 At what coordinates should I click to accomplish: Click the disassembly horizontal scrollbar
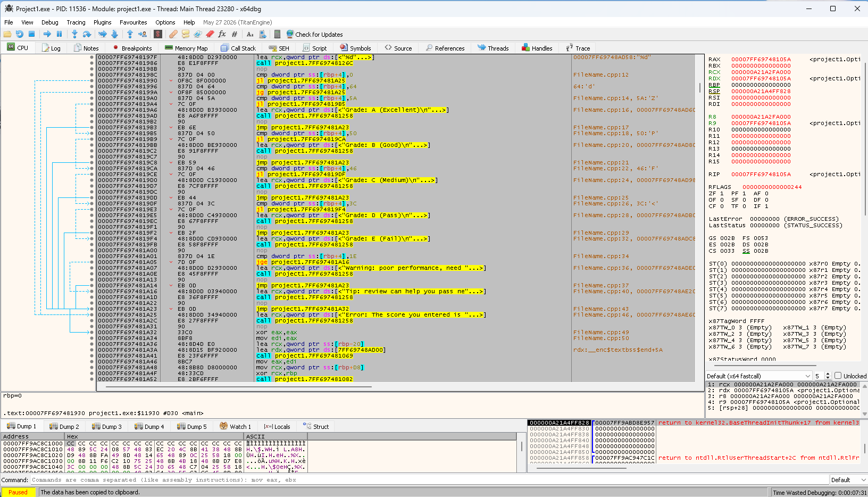238,386
